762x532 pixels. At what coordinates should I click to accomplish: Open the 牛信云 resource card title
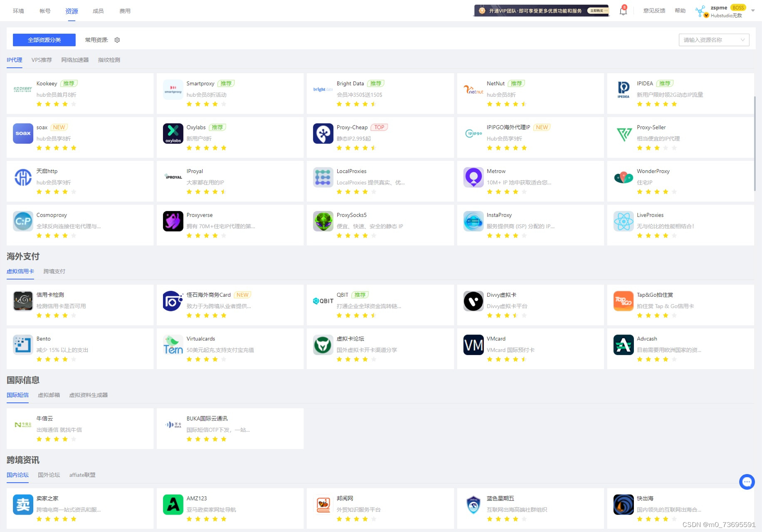pos(45,419)
